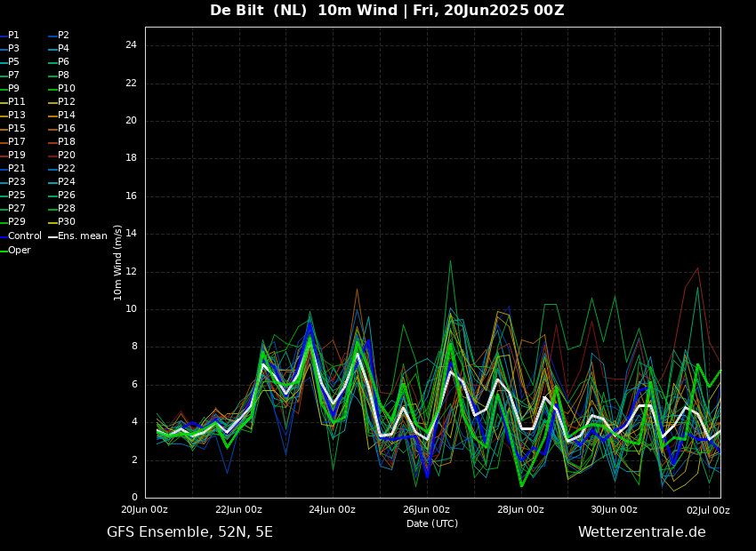756x551 pixels.
Task: Click the Date (UTC) axis title
Action: click(x=432, y=523)
